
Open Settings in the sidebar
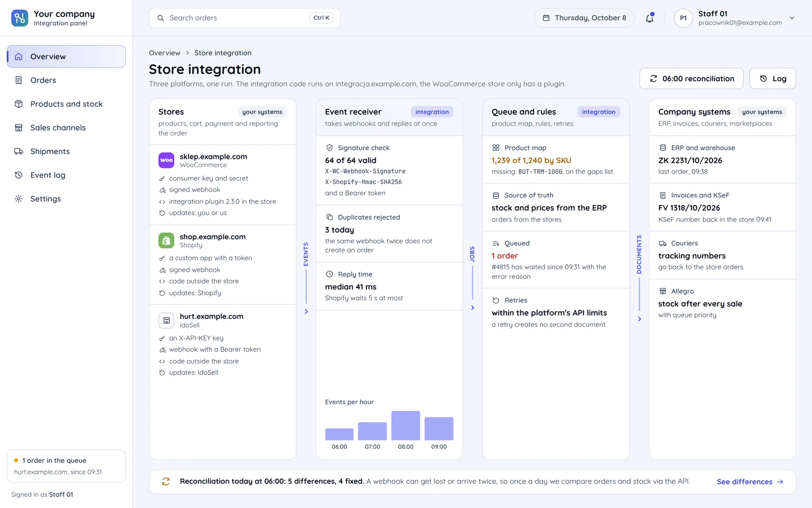[x=66, y=199]
